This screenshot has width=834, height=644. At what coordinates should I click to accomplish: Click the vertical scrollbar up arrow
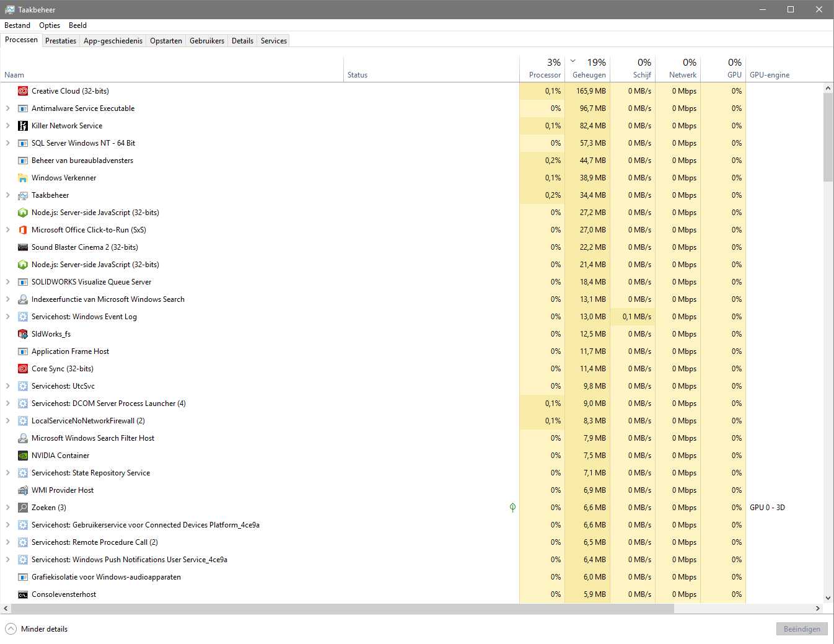(828, 88)
